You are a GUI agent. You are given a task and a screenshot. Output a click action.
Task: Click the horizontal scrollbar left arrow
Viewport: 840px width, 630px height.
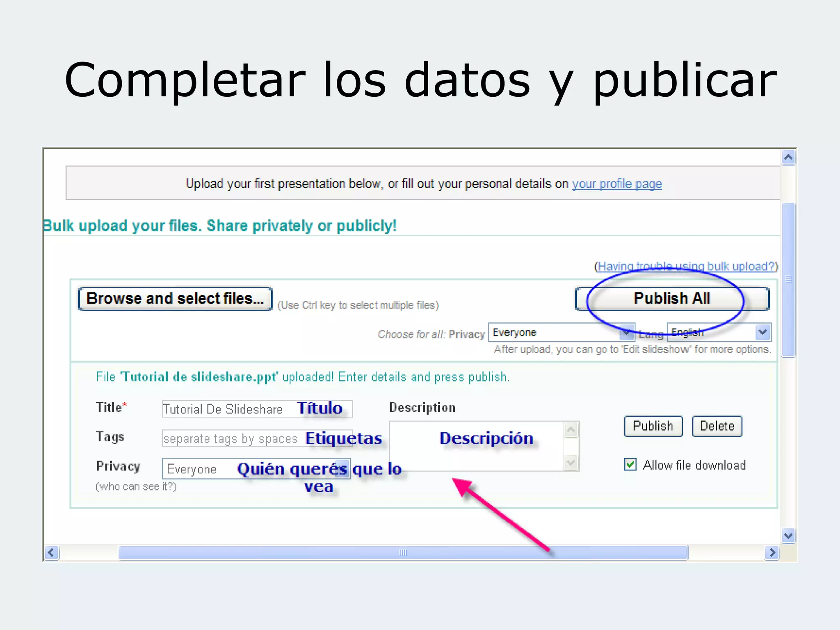coord(52,552)
